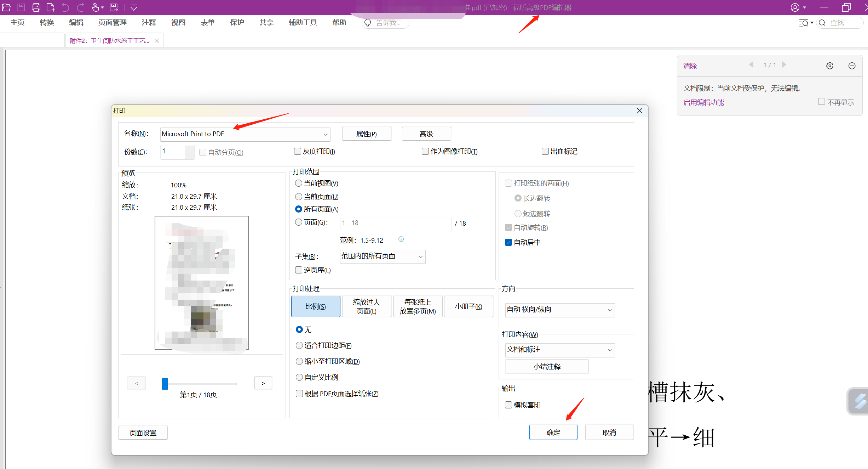Open the 子集 subset dropdown
This screenshot has width=868, height=469.
[420, 256]
